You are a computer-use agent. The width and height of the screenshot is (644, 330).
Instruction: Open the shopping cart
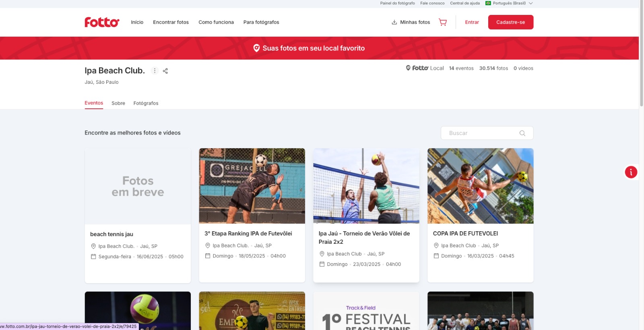pyautogui.click(x=443, y=22)
